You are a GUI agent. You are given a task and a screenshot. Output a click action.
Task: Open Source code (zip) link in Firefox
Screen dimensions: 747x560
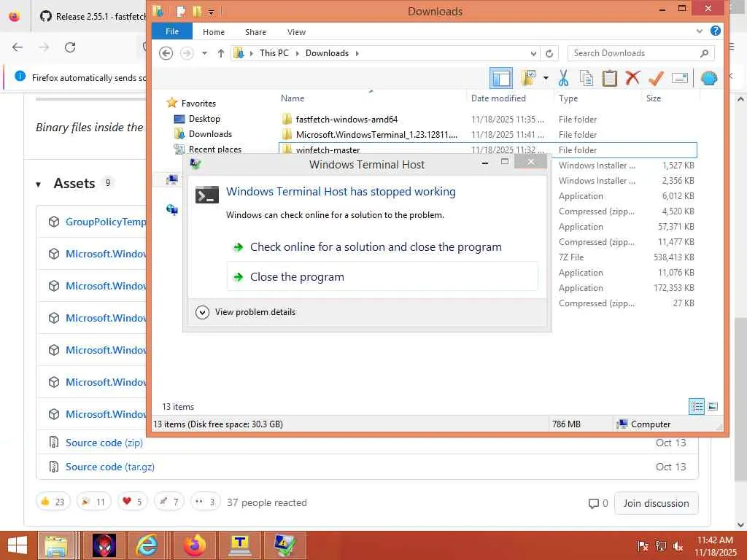point(104,443)
